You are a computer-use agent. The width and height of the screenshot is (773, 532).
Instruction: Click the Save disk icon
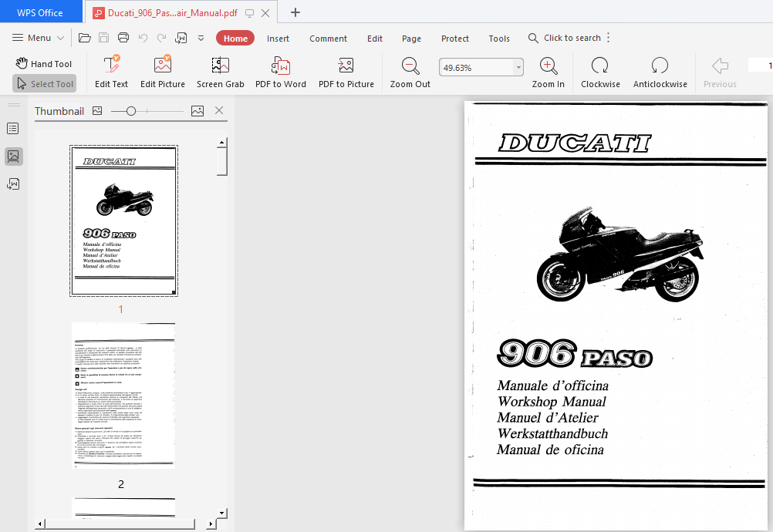tap(104, 38)
